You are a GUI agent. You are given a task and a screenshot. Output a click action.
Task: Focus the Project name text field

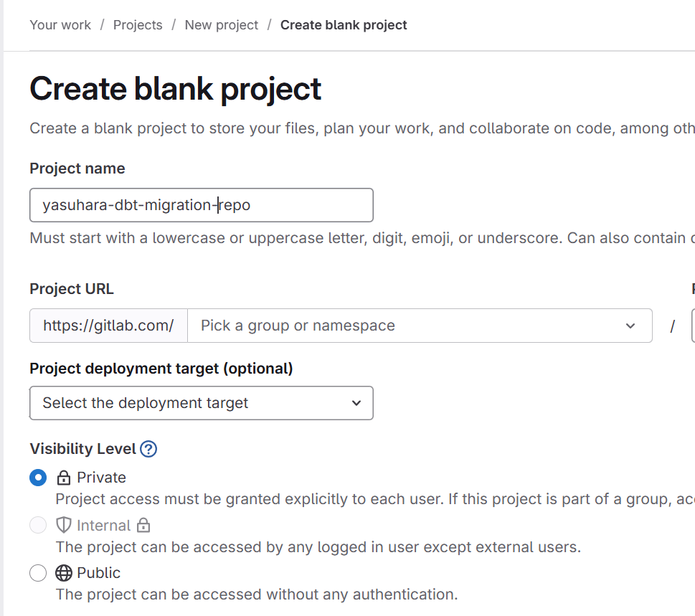click(x=201, y=205)
